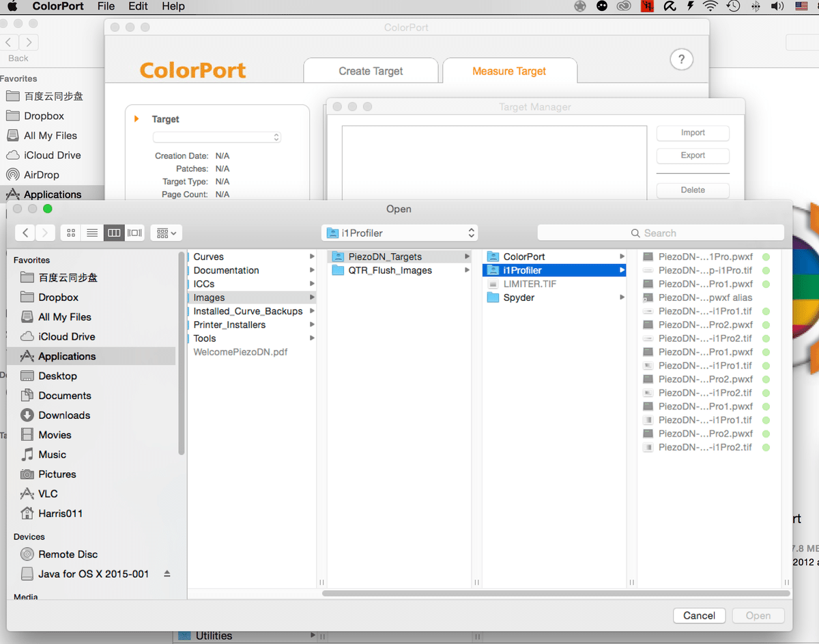Screen dimensions: 819x644
Task: Select QTR_Flush_Images folder
Action: pos(390,270)
